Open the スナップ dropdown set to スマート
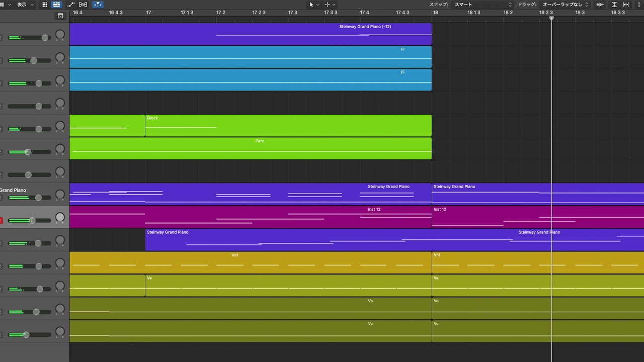This screenshot has height=362, width=644. (482, 5)
